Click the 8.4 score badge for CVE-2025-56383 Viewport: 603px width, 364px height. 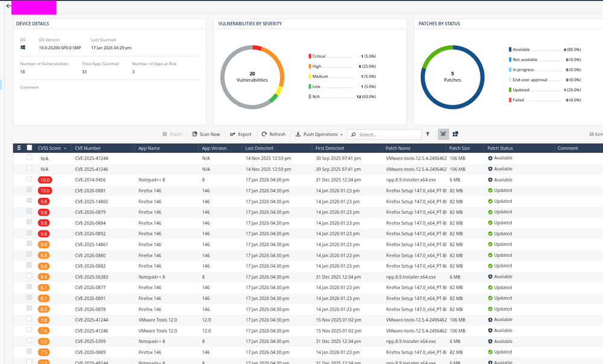tap(43, 276)
